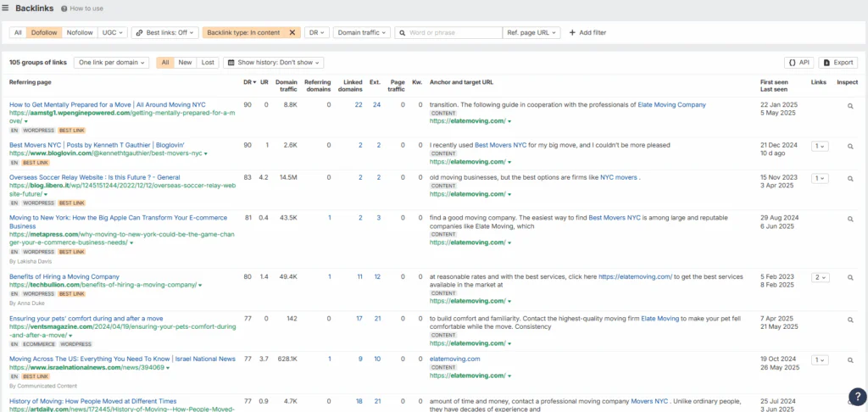This screenshot has height=412, width=868.
Task: Click the How to use help icon
Action: point(64,8)
